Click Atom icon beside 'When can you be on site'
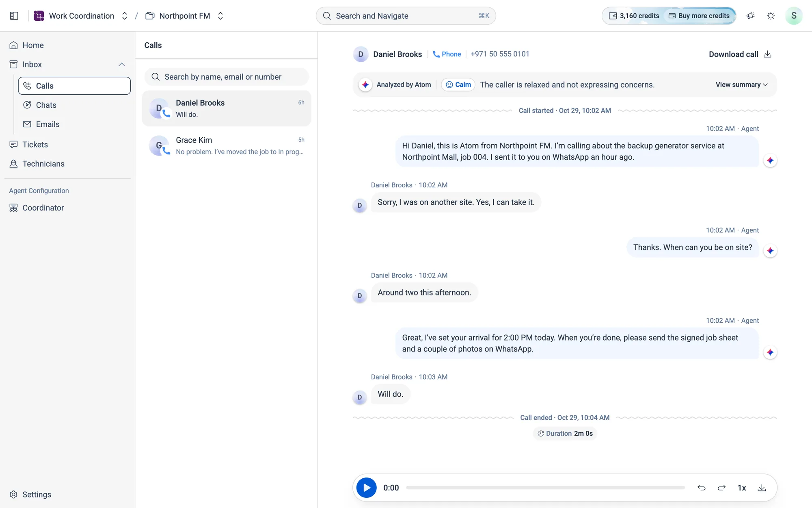Image resolution: width=812 pixels, height=508 pixels. click(x=770, y=251)
